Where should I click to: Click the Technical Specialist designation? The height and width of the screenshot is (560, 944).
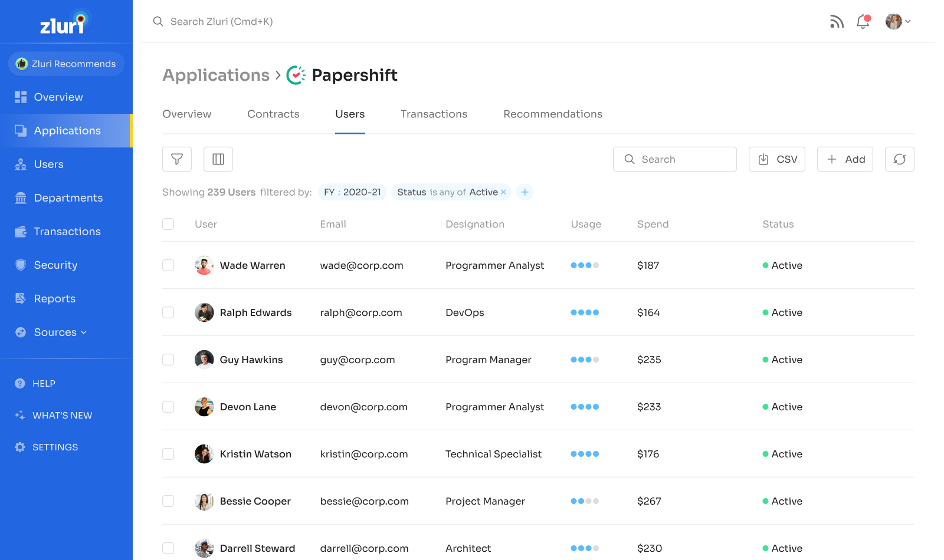(x=493, y=454)
